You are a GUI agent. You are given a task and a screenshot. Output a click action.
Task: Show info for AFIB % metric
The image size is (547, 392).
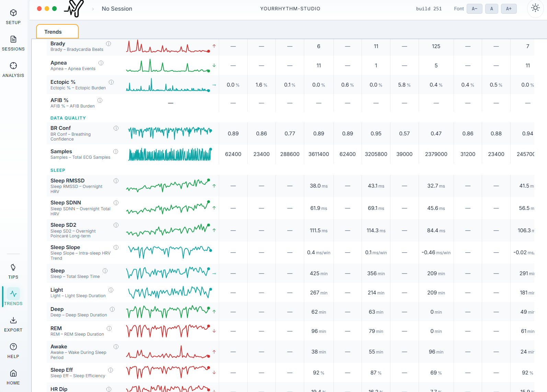click(100, 100)
